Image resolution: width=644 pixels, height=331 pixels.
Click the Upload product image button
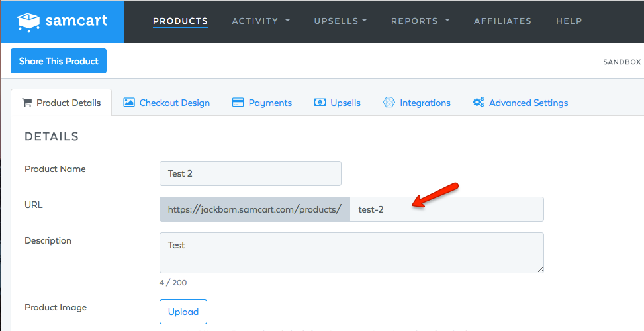(183, 312)
